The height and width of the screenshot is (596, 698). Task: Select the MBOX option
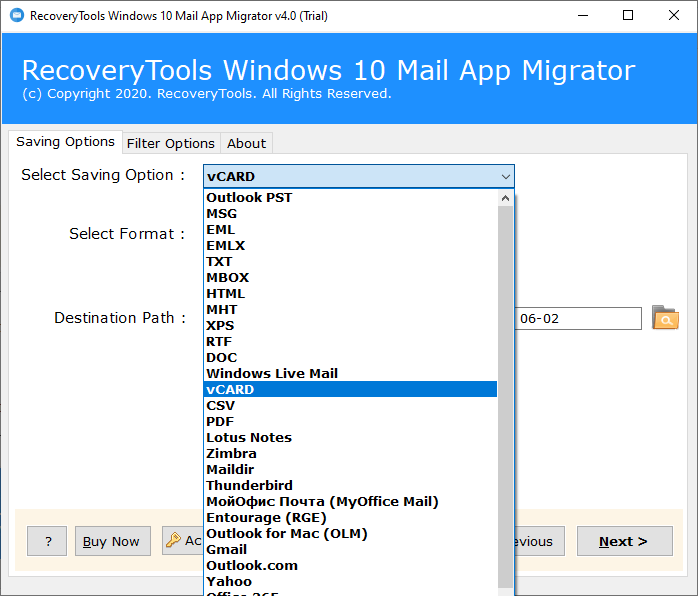[350, 277]
